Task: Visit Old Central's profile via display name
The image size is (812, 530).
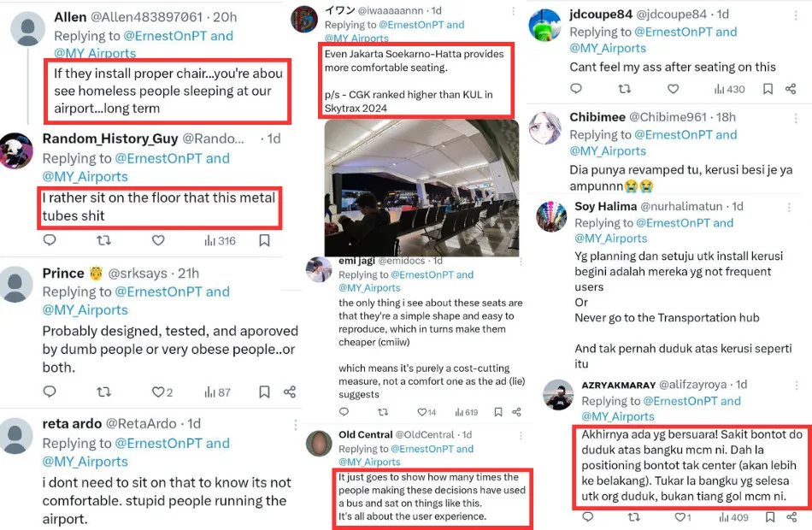Action: click(x=366, y=435)
